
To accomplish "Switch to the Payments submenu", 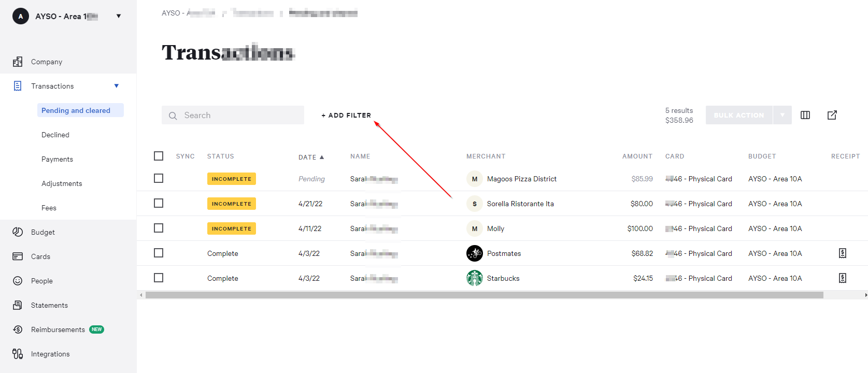I will (x=57, y=159).
